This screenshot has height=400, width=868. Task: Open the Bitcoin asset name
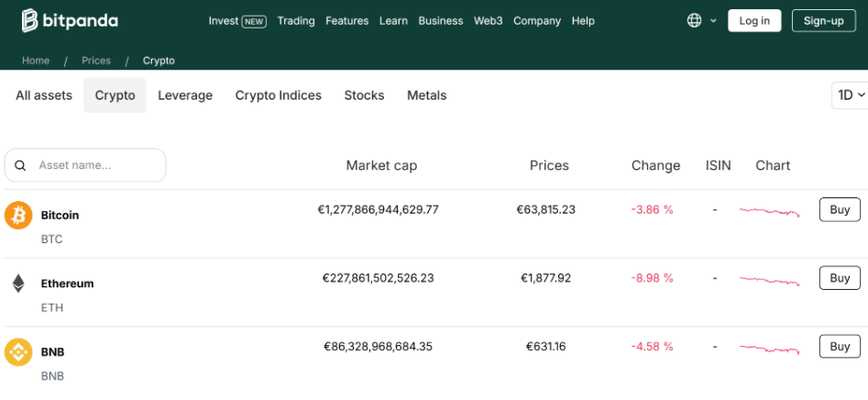[60, 215]
